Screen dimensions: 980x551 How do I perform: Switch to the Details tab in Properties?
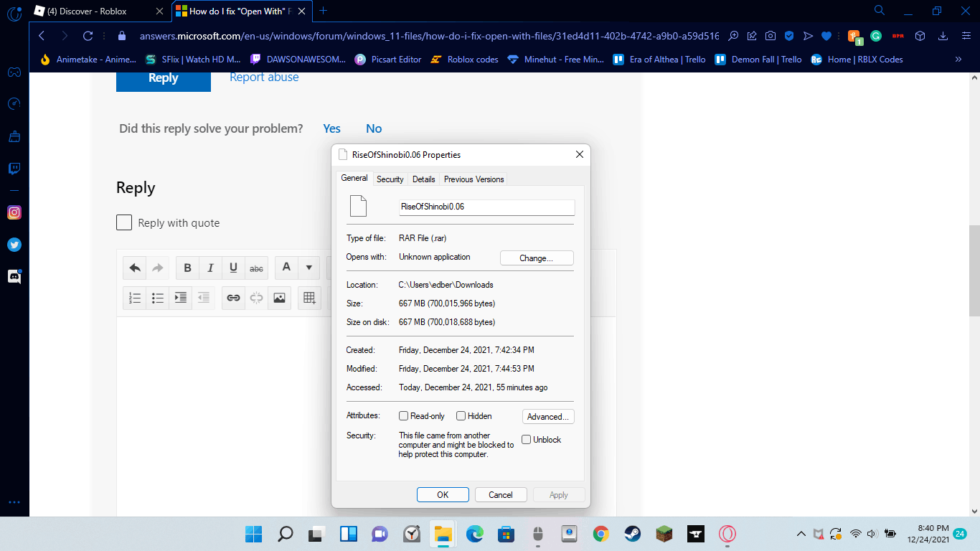coord(424,179)
